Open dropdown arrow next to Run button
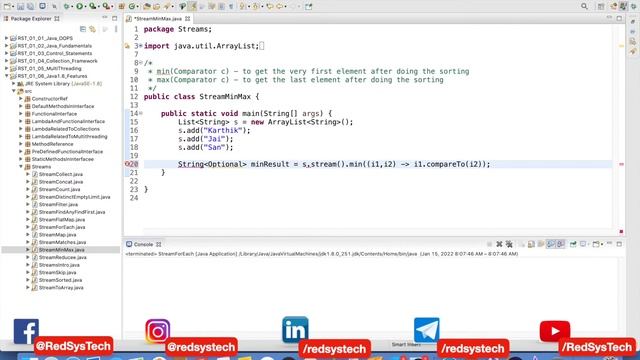 [x=86, y=7]
